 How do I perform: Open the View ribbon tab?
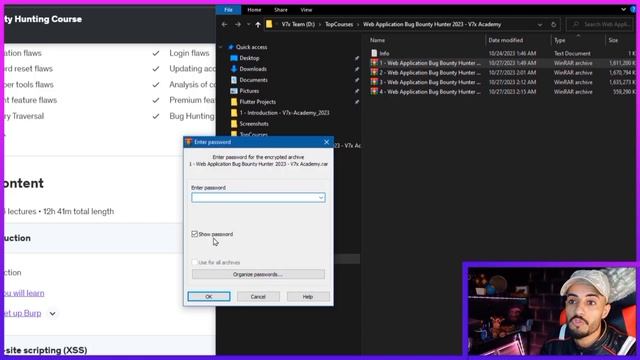[306, 10]
